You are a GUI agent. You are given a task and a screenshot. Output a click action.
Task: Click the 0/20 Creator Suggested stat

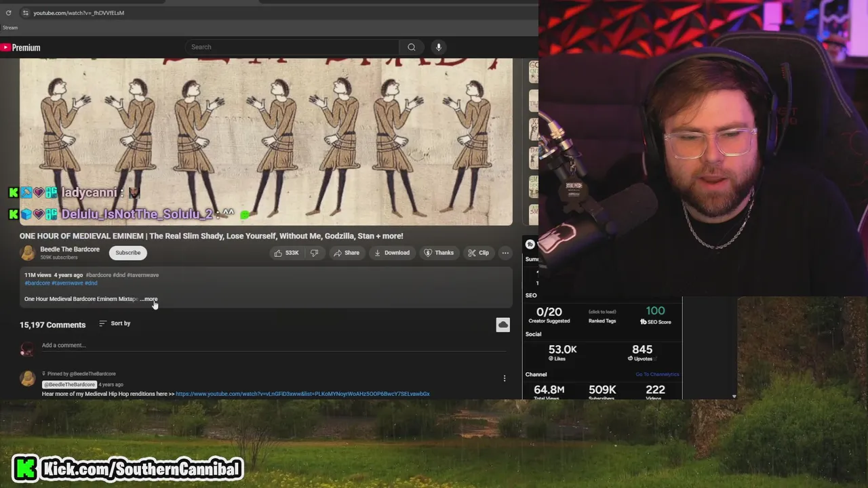549,315
